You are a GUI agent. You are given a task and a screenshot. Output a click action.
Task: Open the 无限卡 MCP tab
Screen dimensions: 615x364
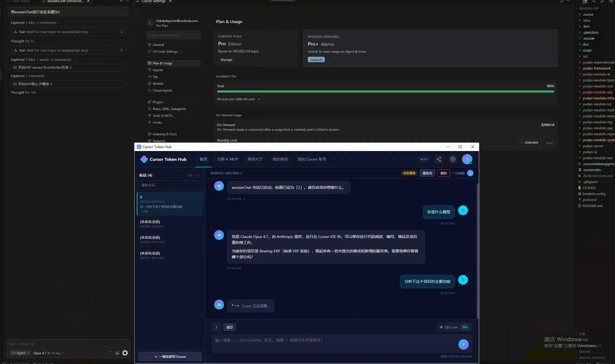[227, 159]
